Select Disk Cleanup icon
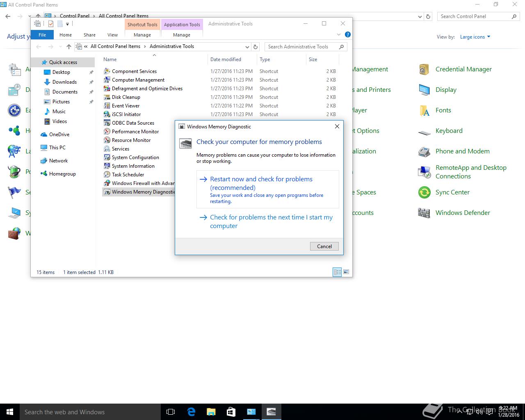 [107, 97]
